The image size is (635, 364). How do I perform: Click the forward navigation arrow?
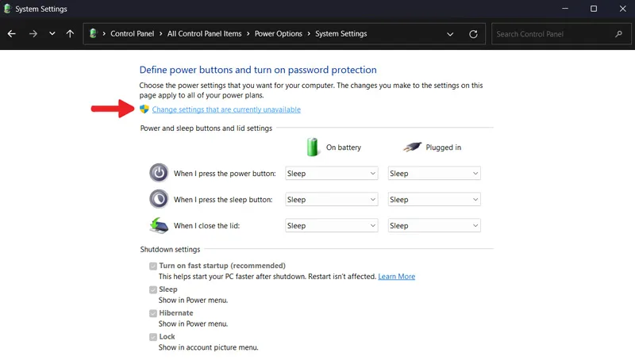33,34
